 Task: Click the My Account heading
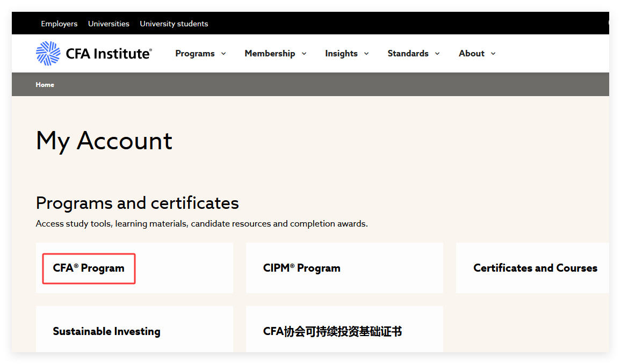click(104, 141)
